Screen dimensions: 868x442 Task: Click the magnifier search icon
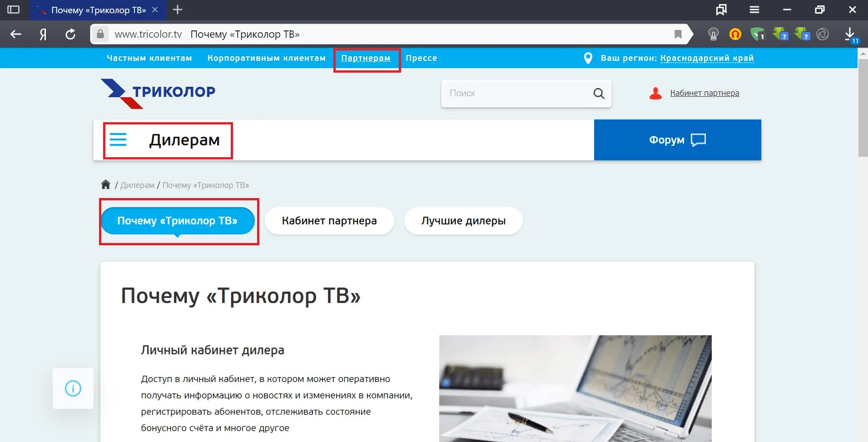click(x=599, y=94)
